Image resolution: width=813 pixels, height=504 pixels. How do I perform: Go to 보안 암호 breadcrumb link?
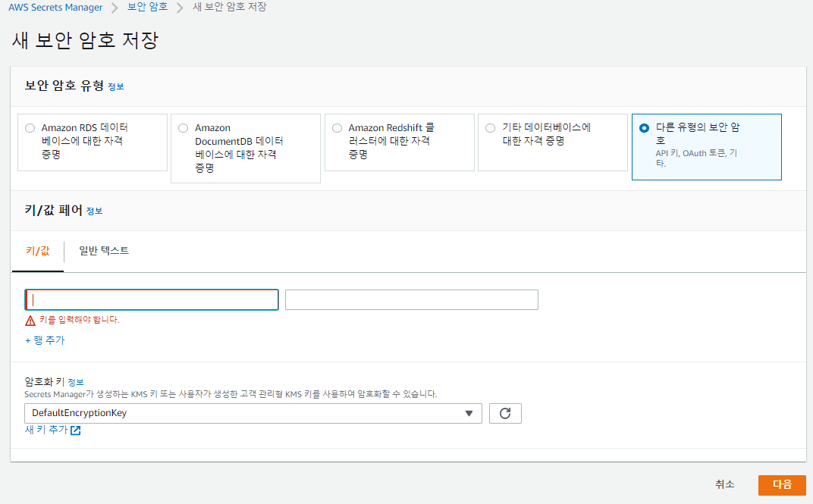tap(148, 8)
